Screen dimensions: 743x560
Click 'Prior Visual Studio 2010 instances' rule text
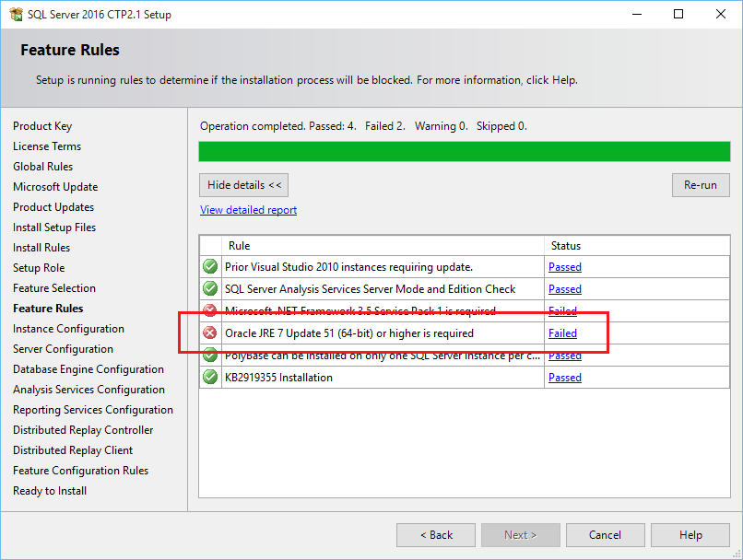coord(348,267)
